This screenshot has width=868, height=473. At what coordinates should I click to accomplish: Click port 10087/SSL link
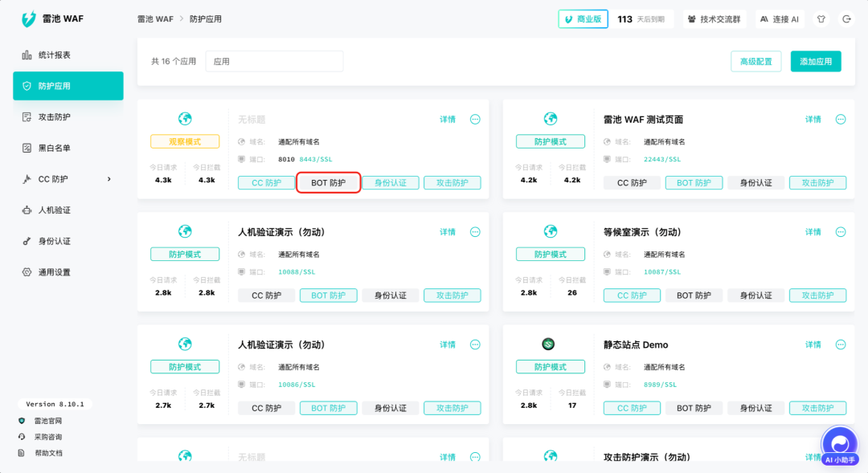click(x=662, y=272)
